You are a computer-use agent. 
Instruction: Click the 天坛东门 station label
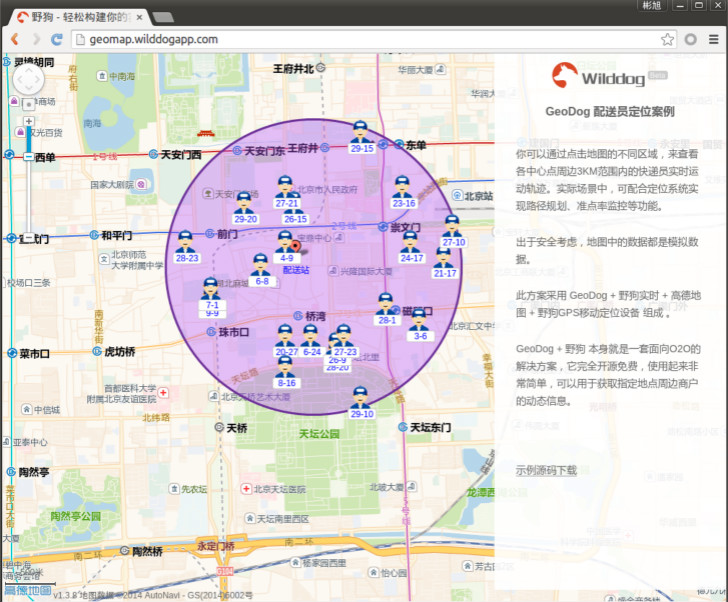pyautogui.click(x=430, y=427)
